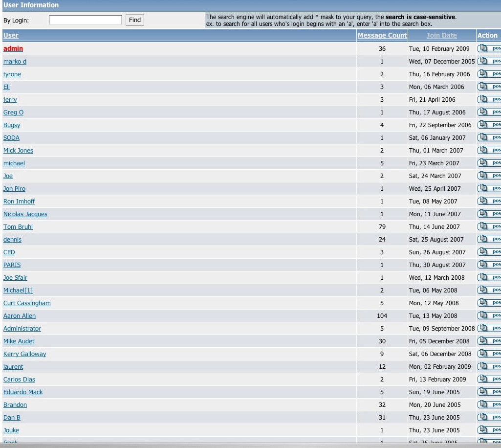The image size is (501, 448).
Task: Open the Michael[1] user link
Action: (18, 291)
